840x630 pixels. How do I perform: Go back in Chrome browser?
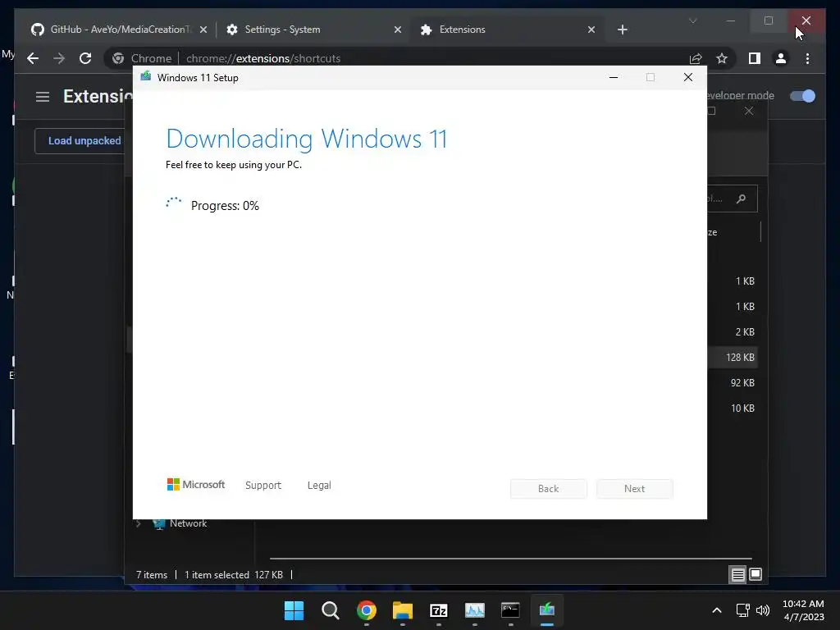pos(33,58)
